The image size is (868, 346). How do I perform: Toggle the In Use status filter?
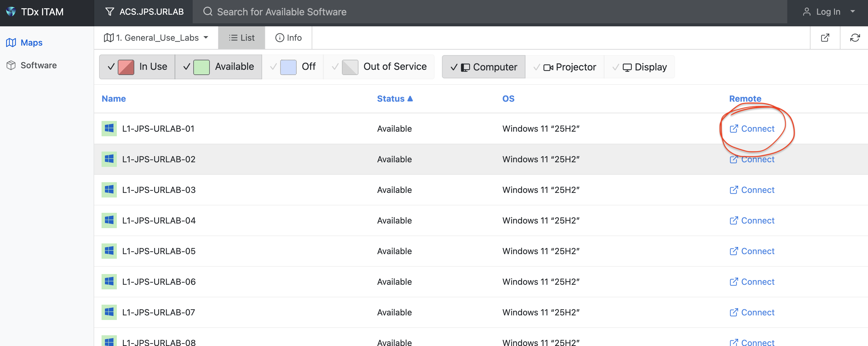(x=137, y=67)
